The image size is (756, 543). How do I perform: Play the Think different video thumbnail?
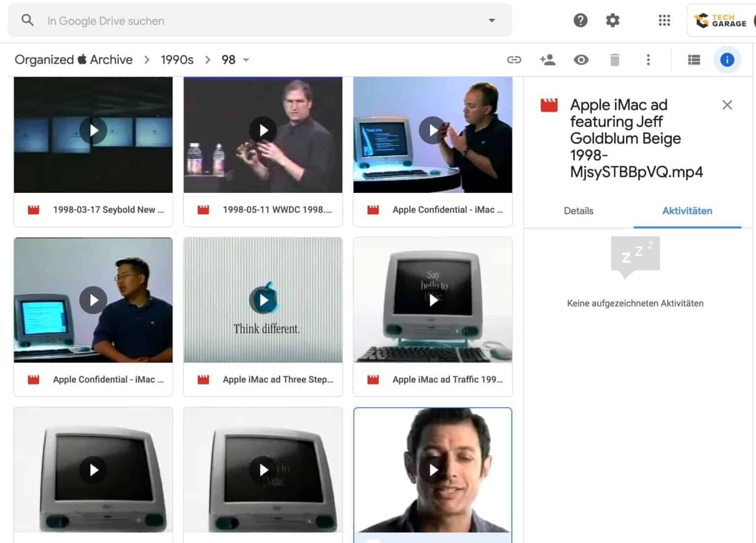tap(263, 300)
